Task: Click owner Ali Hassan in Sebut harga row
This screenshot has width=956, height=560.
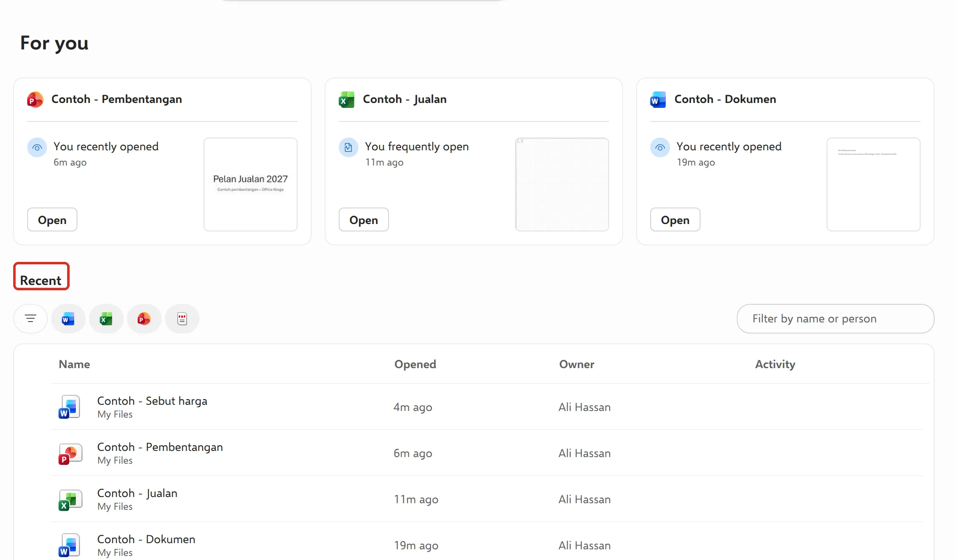Action: 585,407
